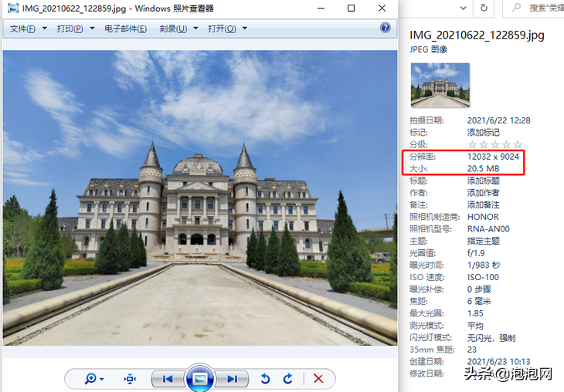Click 添加标记 to add a tag
564x392 pixels.
click(x=484, y=133)
